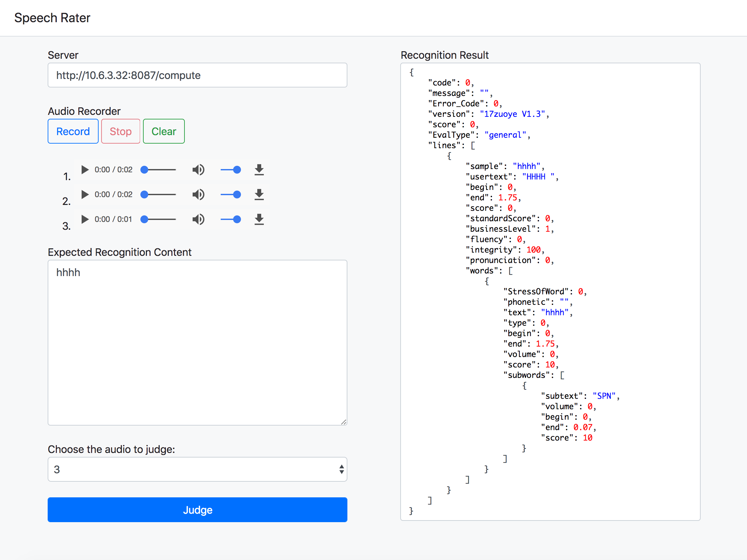The image size is (747, 560).
Task: Download the third audio recording
Action: coord(259,219)
